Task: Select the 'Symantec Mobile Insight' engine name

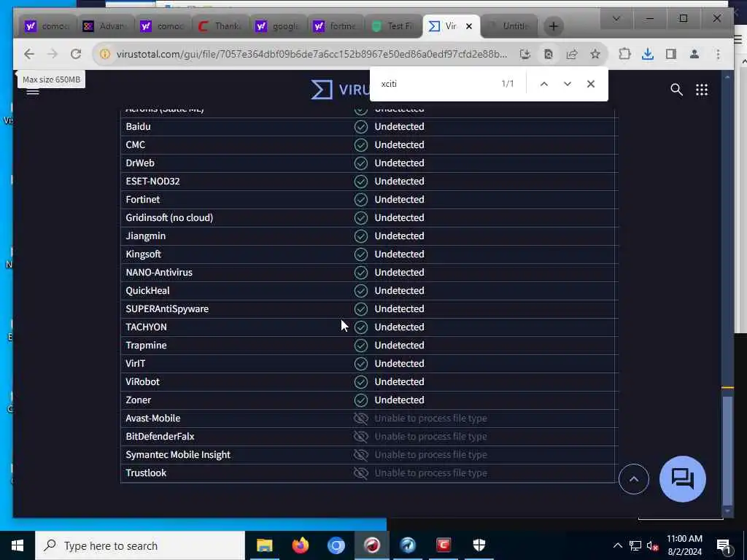Action: [x=178, y=454]
